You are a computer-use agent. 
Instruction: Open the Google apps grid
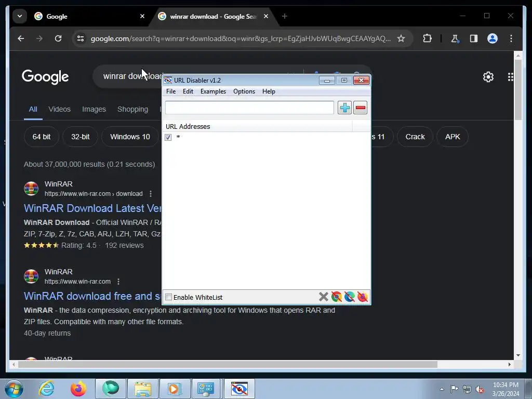(510, 77)
